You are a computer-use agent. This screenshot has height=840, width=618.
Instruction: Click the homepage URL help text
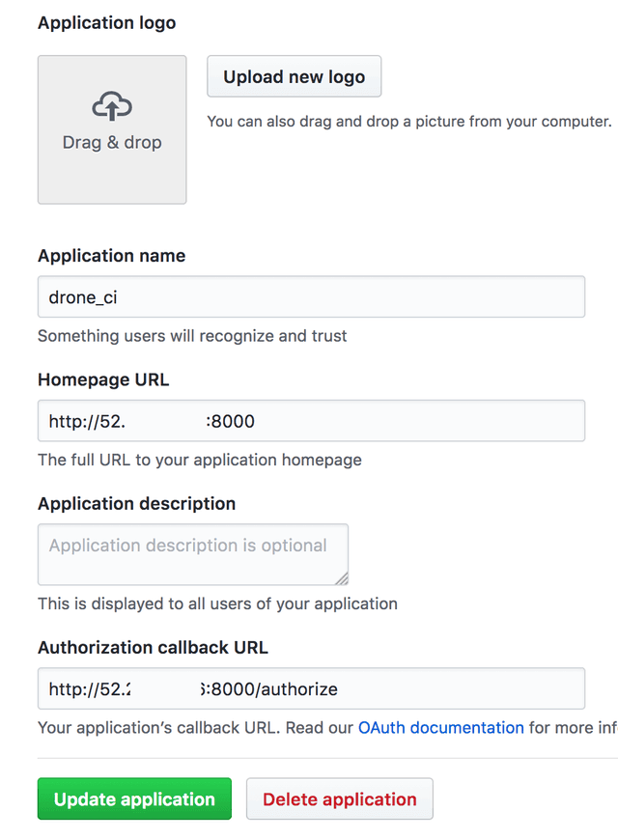click(x=199, y=460)
